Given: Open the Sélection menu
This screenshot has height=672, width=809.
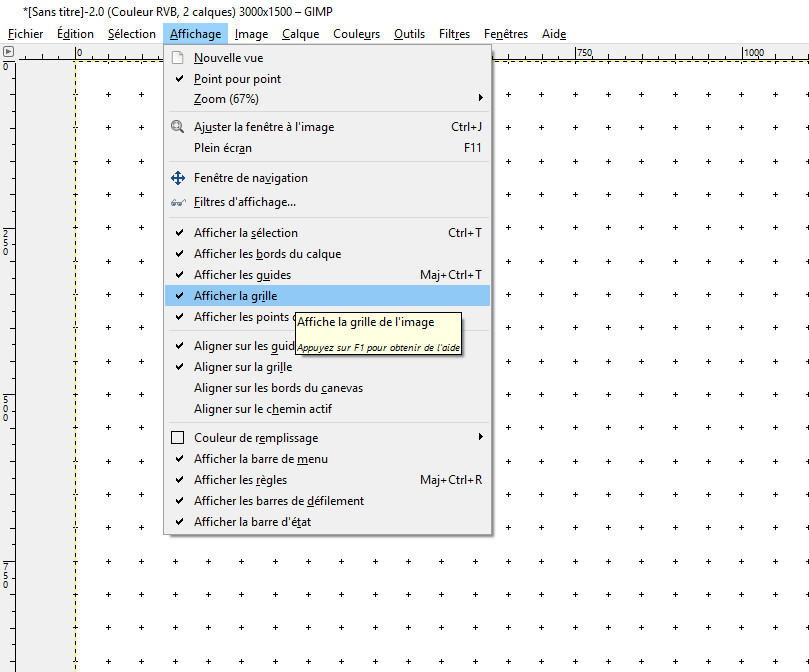Looking at the screenshot, I should pos(132,34).
